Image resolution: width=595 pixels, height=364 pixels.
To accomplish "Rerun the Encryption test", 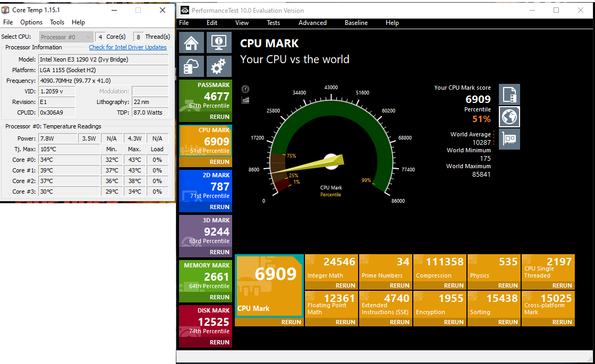I will click(454, 322).
